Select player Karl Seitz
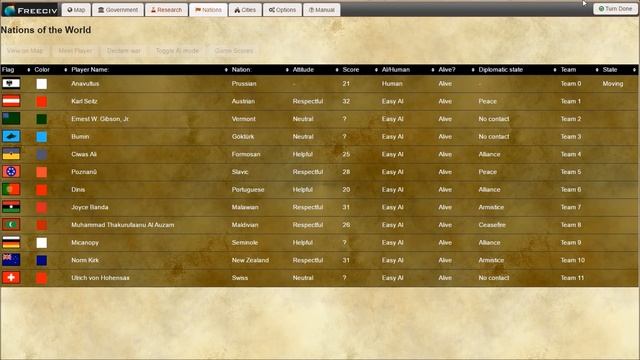The image size is (640, 360). 84,101
